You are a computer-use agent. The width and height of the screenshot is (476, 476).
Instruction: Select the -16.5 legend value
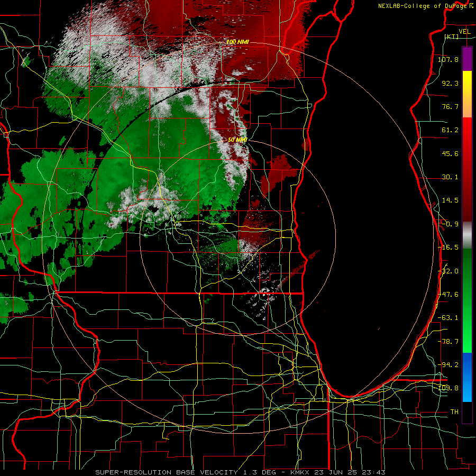tap(448, 248)
